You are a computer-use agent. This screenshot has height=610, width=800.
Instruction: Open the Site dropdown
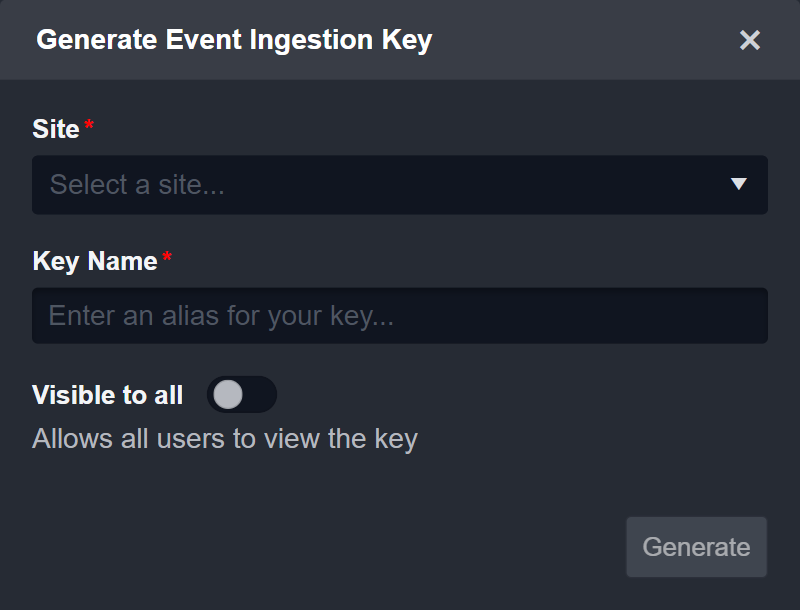tap(400, 185)
